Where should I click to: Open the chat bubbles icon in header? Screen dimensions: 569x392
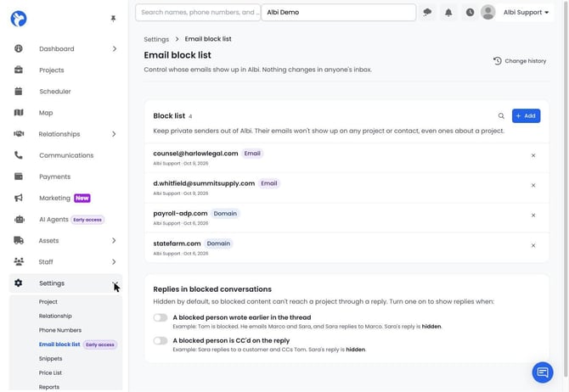(427, 13)
